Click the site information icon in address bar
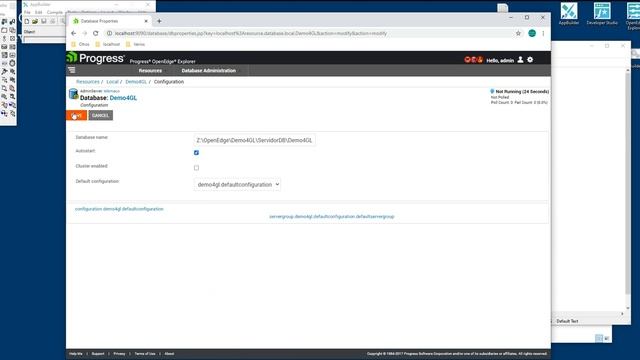The width and height of the screenshot is (640, 360). click(109, 33)
